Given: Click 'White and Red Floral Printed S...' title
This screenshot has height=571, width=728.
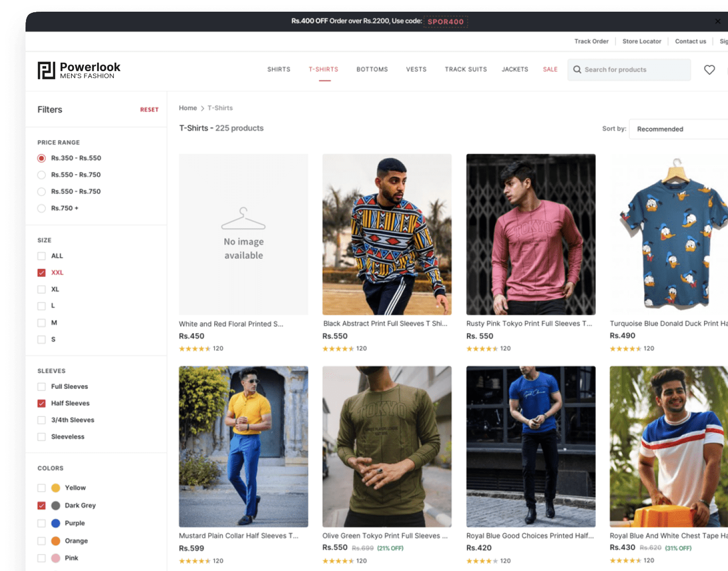Looking at the screenshot, I should coord(231,324).
